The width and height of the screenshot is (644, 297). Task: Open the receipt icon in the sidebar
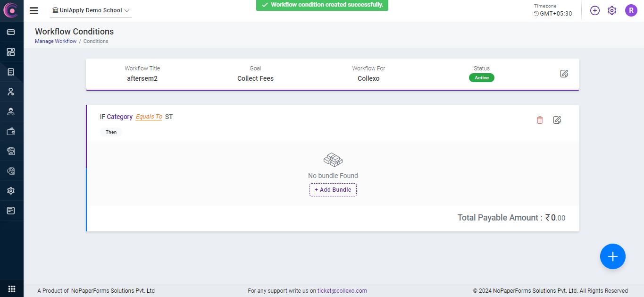(x=11, y=72)
